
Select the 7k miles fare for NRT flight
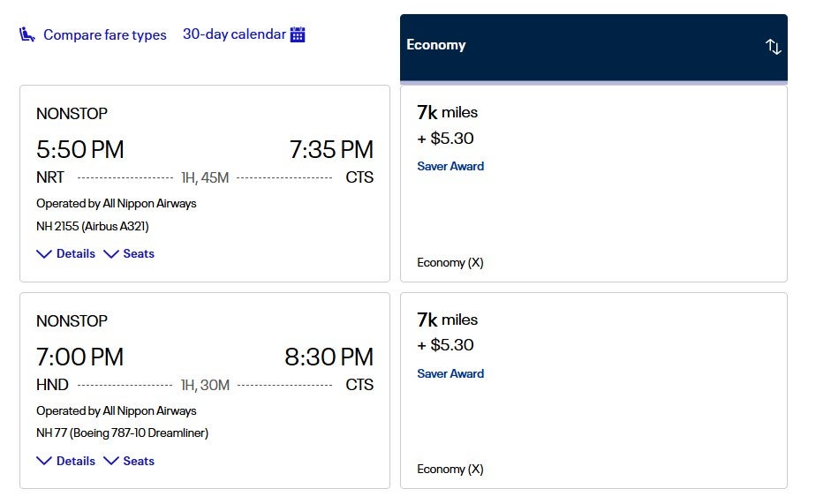click(447, 112)
